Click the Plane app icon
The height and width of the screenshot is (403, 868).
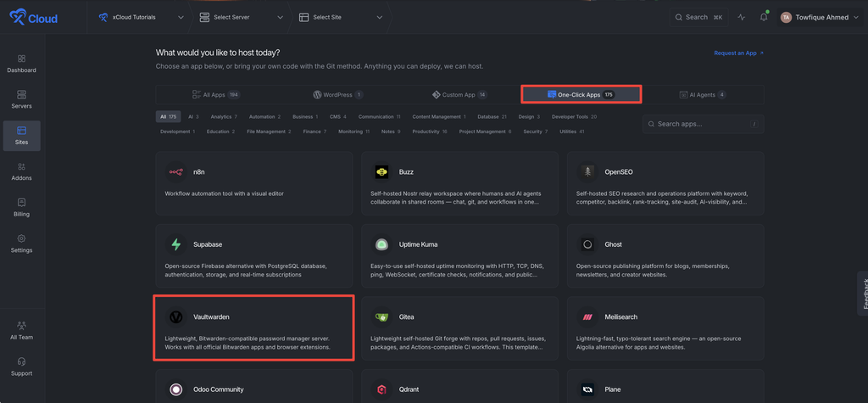[587, 389]
